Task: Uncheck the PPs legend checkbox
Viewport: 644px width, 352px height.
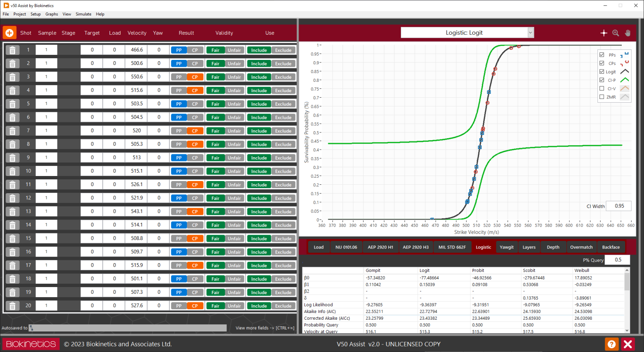Action: (603, 54)
